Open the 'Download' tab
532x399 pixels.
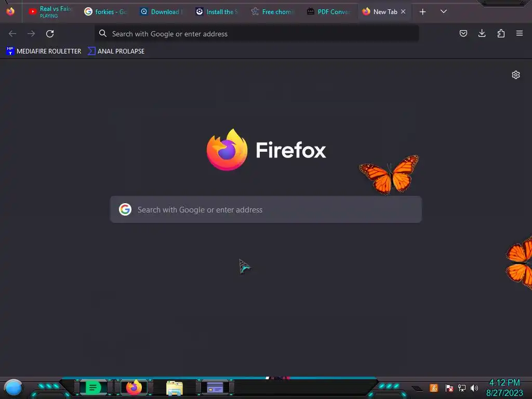point(162,11)
